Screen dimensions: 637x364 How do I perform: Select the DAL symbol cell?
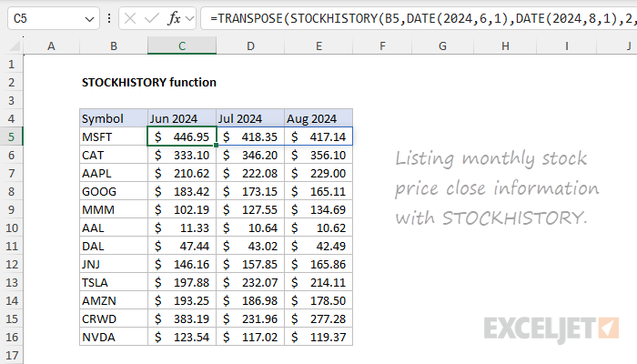[x=114, y=247]
